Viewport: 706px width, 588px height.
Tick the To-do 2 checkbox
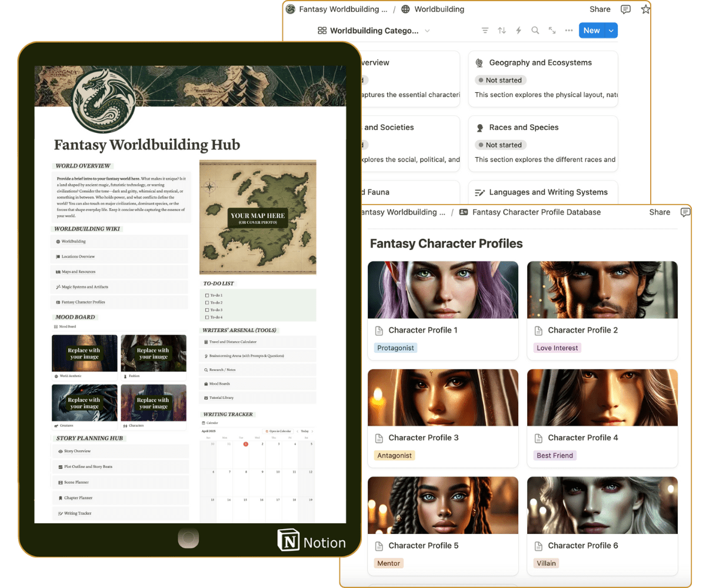[207, 303]
